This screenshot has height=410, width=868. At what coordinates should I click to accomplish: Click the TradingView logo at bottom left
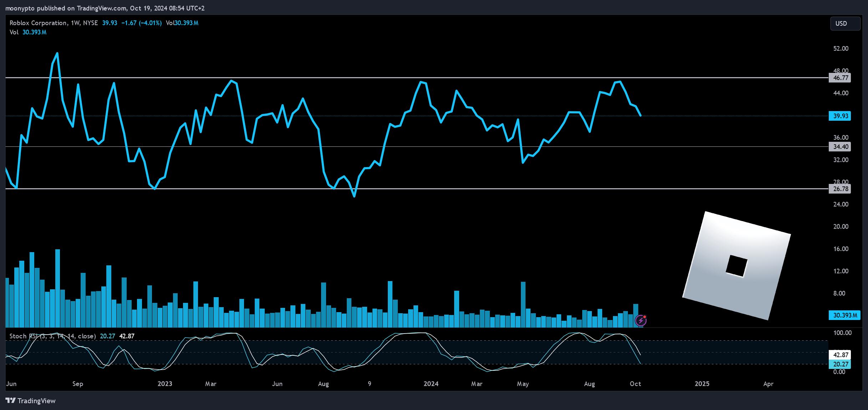click(x=31, y=401)
